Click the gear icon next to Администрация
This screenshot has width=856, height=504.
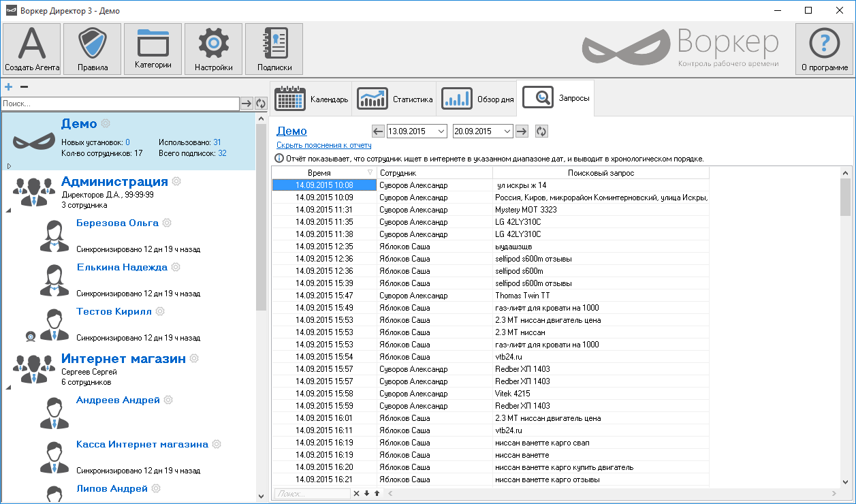[x=177, y=181]
